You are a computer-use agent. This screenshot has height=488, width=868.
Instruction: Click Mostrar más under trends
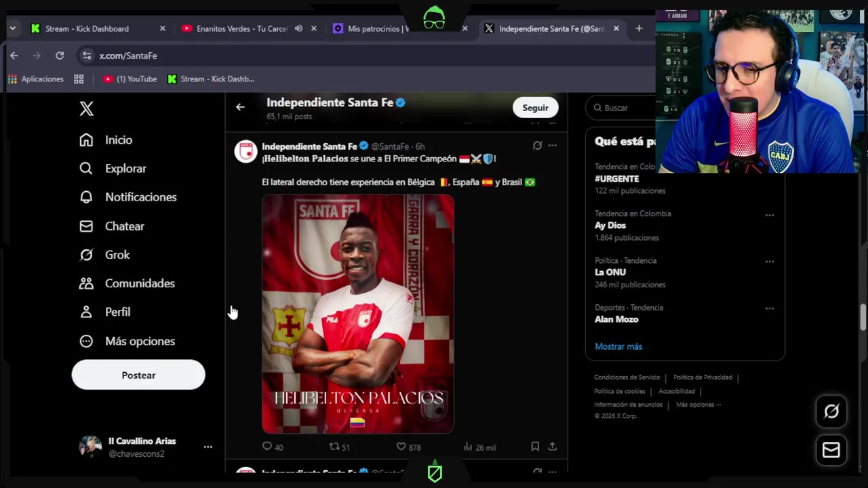coord(618,346)
